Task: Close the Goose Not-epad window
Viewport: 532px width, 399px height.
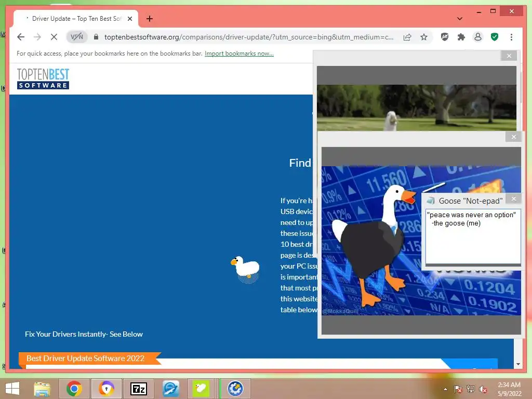Action: pos(514,199)
